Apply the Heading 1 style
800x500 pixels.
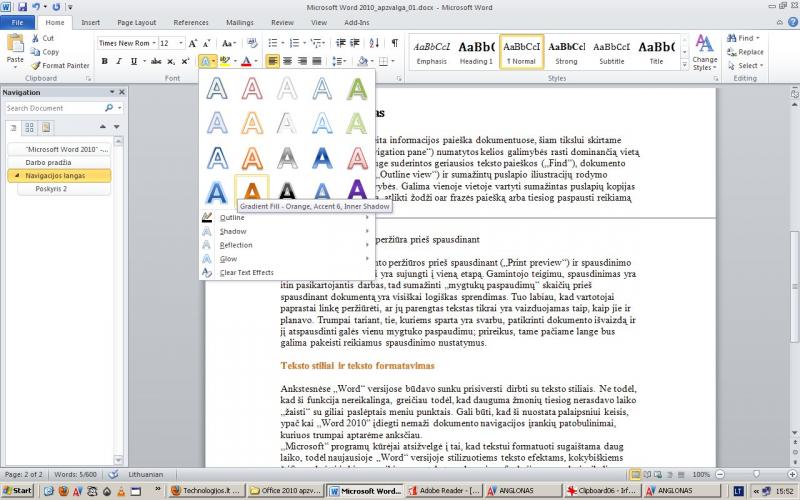(x=476, y=52)
